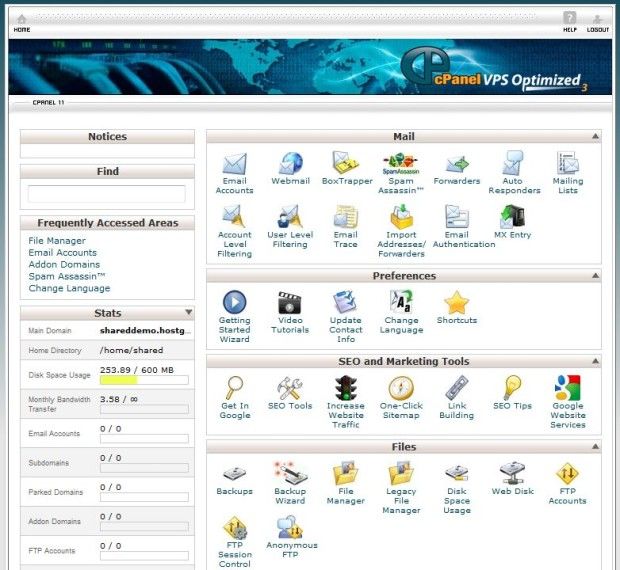Click the Home button in top bar
This screenshot has width=620, height=570.
coord(21,21)
